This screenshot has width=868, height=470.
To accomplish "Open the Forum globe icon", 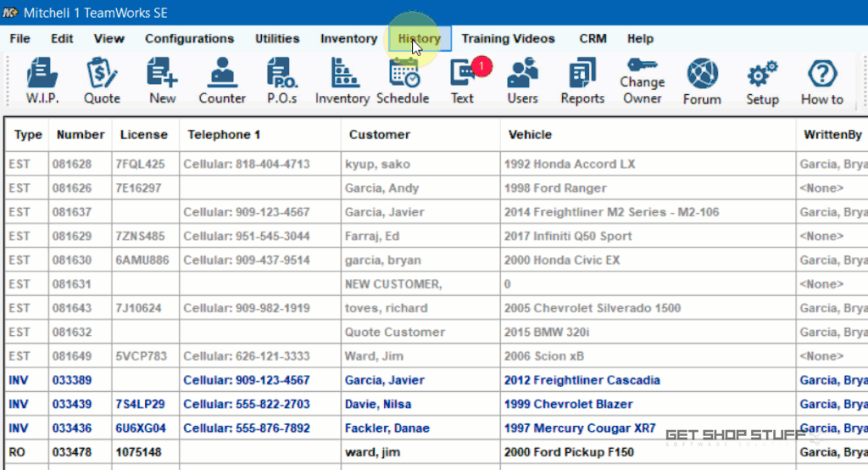I will click(x=702, y=81).
